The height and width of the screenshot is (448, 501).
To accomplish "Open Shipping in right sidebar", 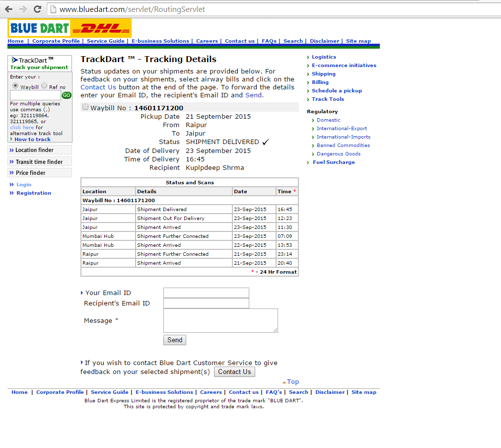I will [x=324, y=74].
